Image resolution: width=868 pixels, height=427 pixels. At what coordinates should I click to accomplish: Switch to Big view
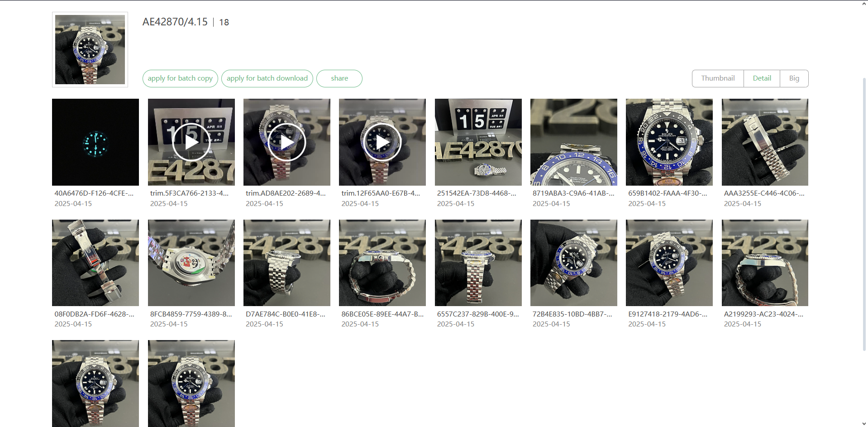click(x=794, y=78)
